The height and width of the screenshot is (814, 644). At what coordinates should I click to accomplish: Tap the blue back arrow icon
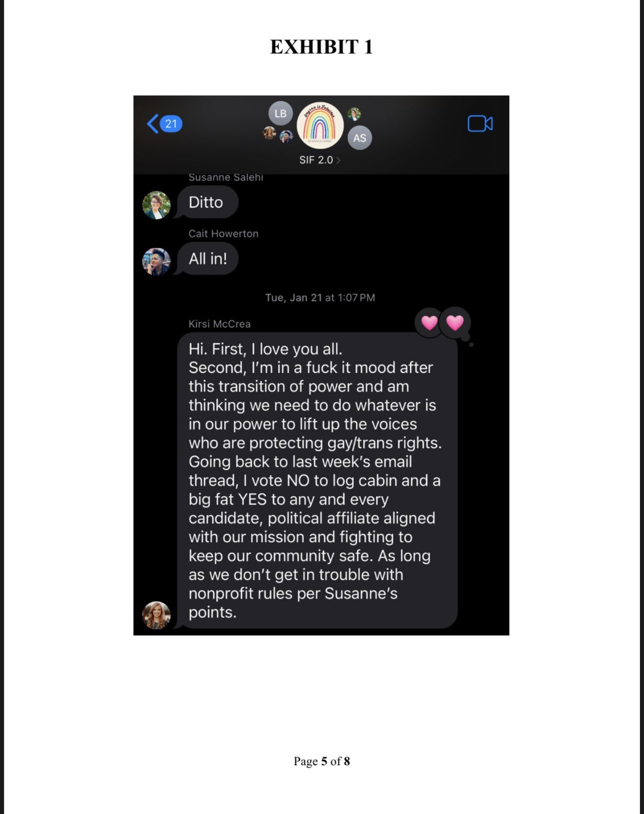[153, 124]
